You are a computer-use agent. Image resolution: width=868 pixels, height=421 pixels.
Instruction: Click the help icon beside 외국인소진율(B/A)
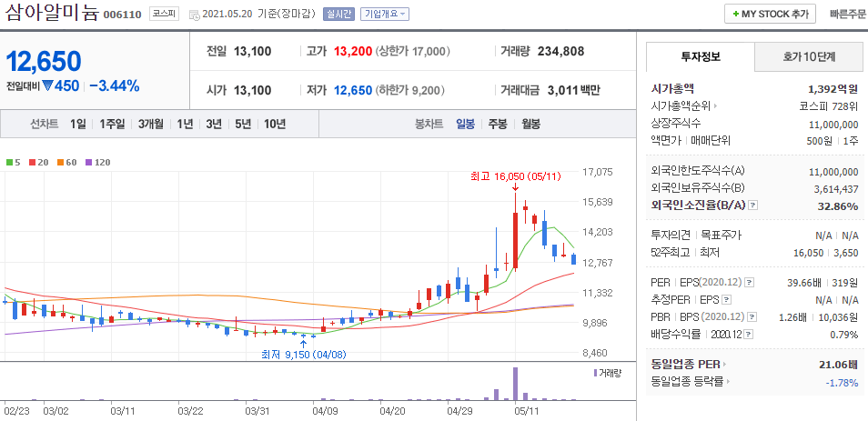click(752, 205)
